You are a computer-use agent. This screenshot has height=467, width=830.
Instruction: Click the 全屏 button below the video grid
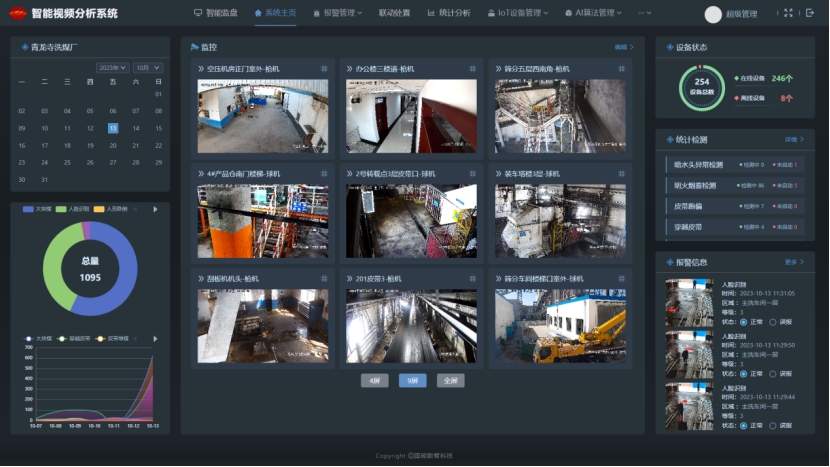450,381
